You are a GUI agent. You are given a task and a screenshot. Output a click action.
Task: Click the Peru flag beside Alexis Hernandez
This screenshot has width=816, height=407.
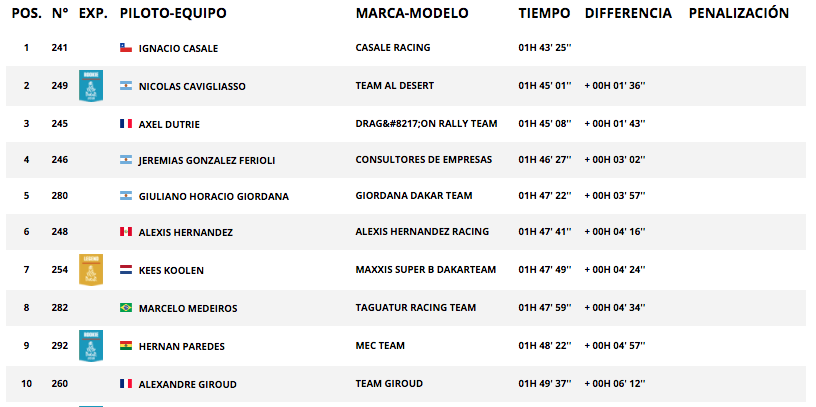tap(125, 232)
